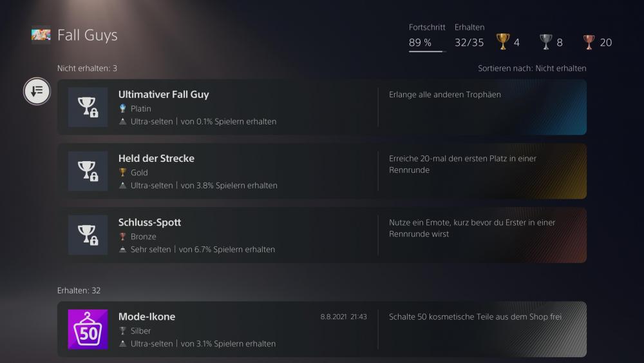Click the purple Mode-Ikone trophy image
Screen dimensions: 644x363
pyautogui.click(x=88, y=329)
